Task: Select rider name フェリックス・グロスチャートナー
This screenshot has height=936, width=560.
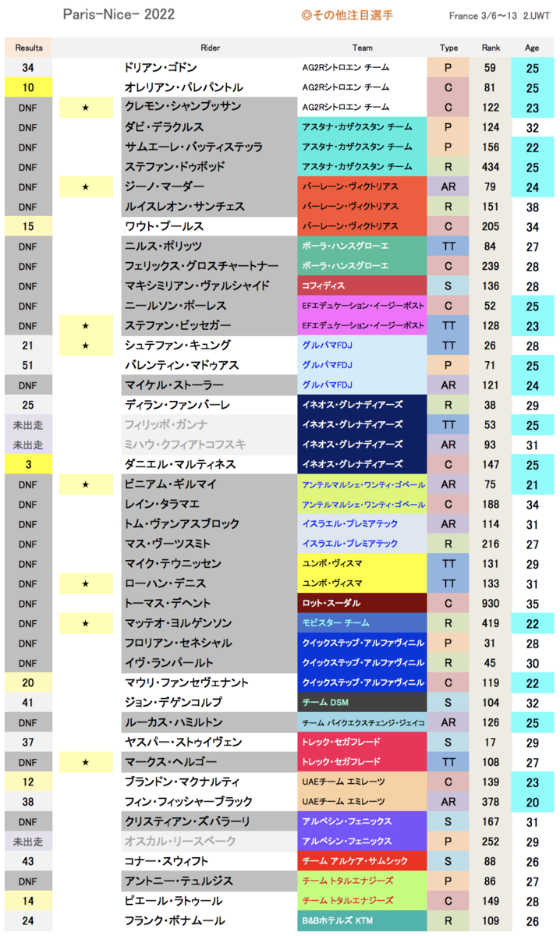Action: click(201, 266)
